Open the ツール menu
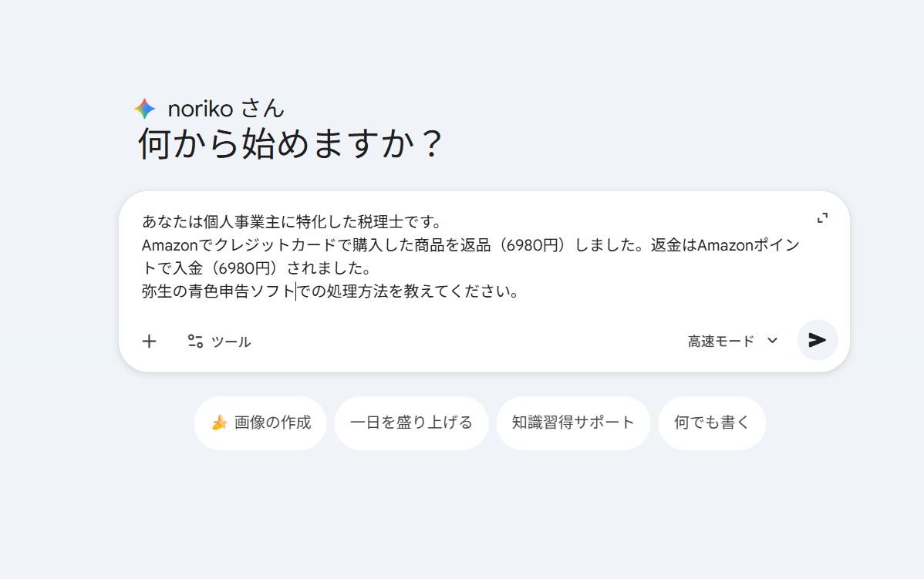Viewport: 924px width, 579px height. point(231,342)
